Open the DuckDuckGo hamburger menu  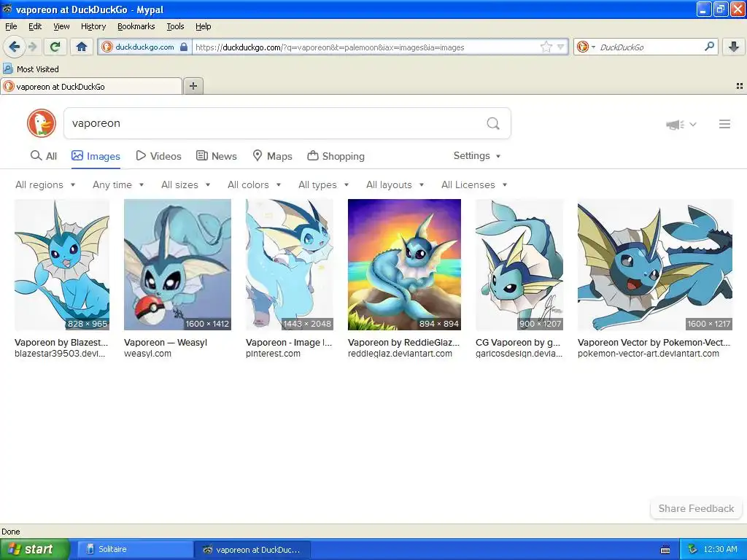coord(724,124)
